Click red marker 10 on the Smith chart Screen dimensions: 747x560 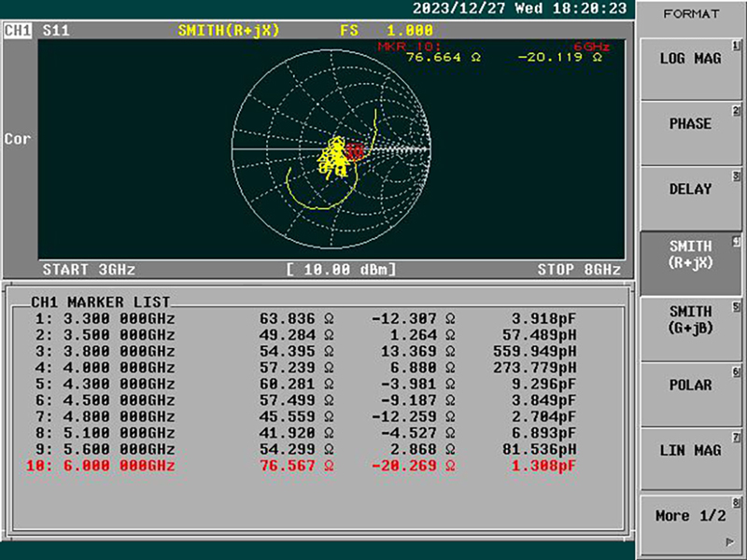coord(355,151)
